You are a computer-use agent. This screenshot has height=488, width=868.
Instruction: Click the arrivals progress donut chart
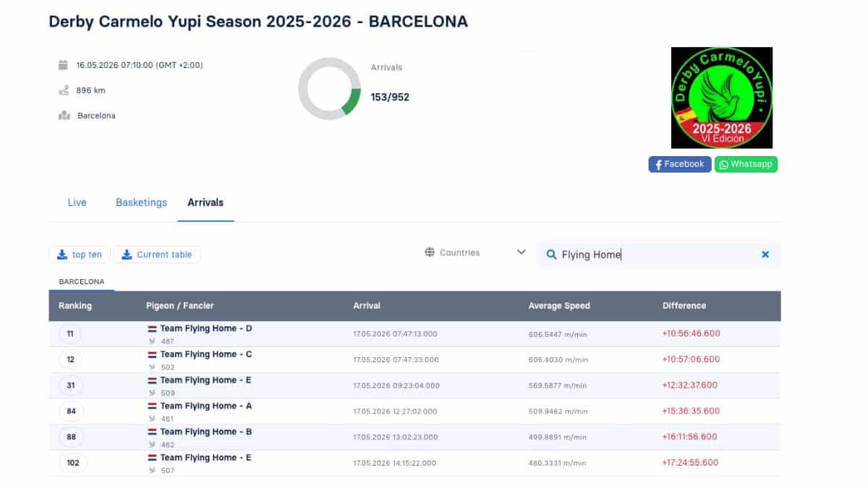pos(329,89)
